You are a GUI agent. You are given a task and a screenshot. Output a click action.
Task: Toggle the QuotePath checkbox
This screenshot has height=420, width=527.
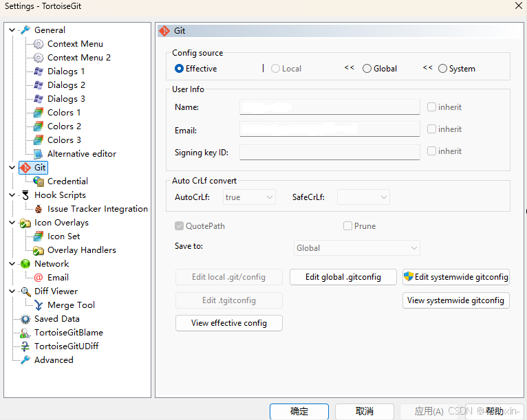click(x=179, y=226)
